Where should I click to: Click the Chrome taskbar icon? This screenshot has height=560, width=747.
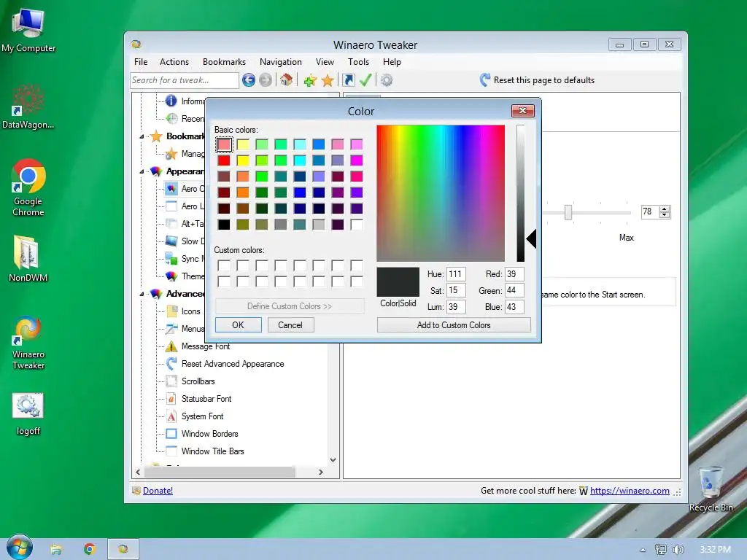pos(89,549)
